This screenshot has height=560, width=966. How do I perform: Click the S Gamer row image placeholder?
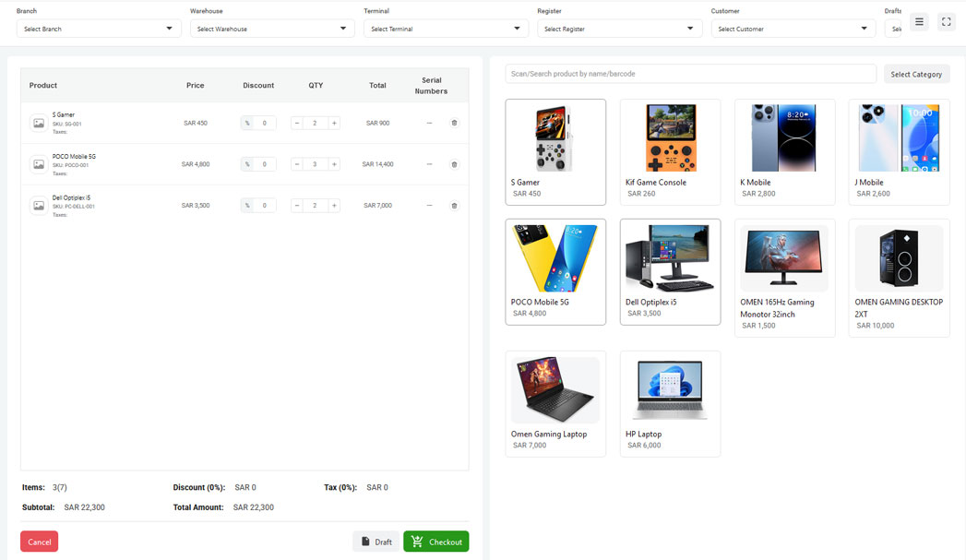click(x=39, y=123)
